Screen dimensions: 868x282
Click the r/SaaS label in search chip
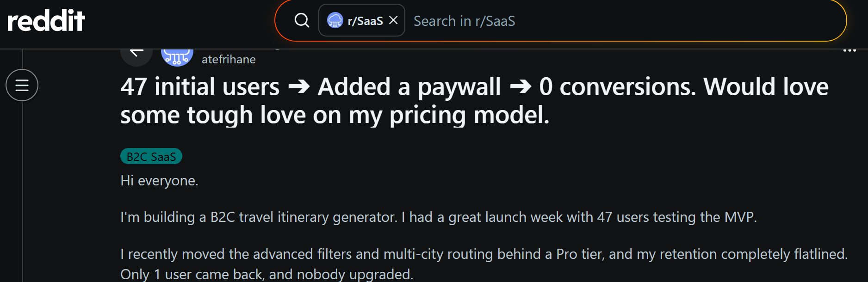(x=365, y=21)
